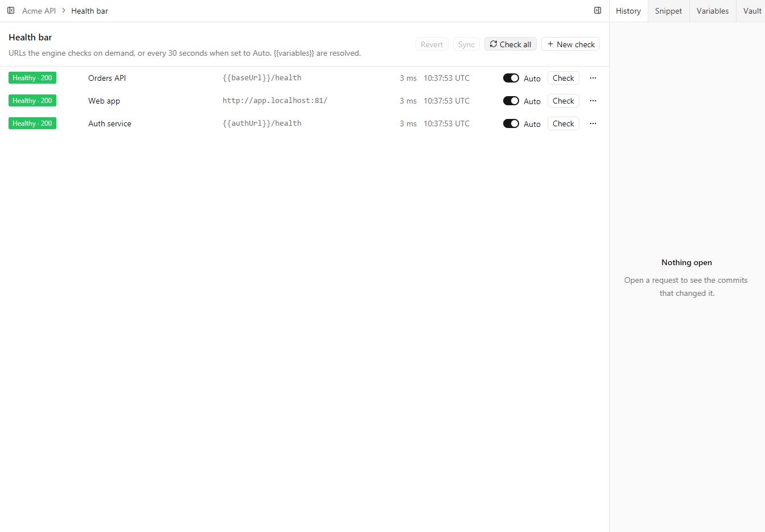Run Check for Web app
The height and width of the screenshot is (532, 765).
(x=564, y=101)
